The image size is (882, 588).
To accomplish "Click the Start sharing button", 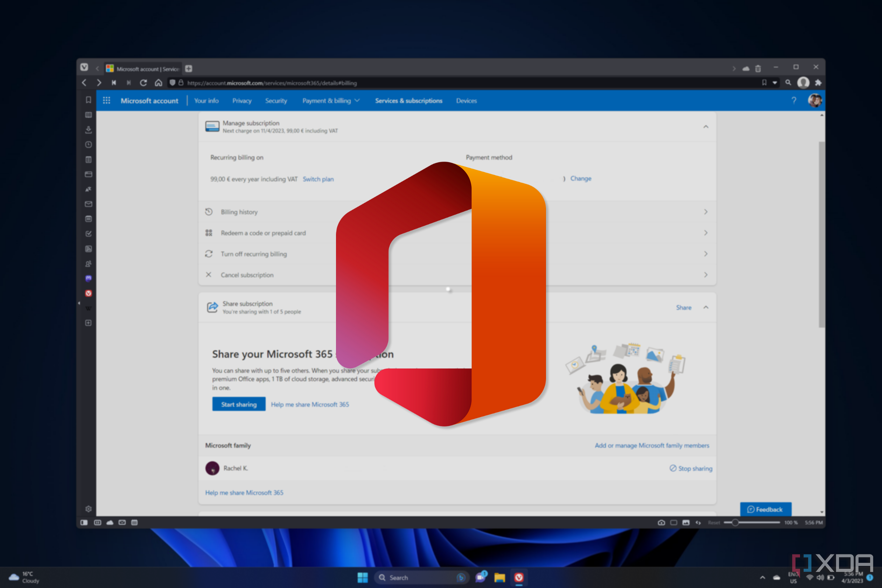I will (238, 404).
